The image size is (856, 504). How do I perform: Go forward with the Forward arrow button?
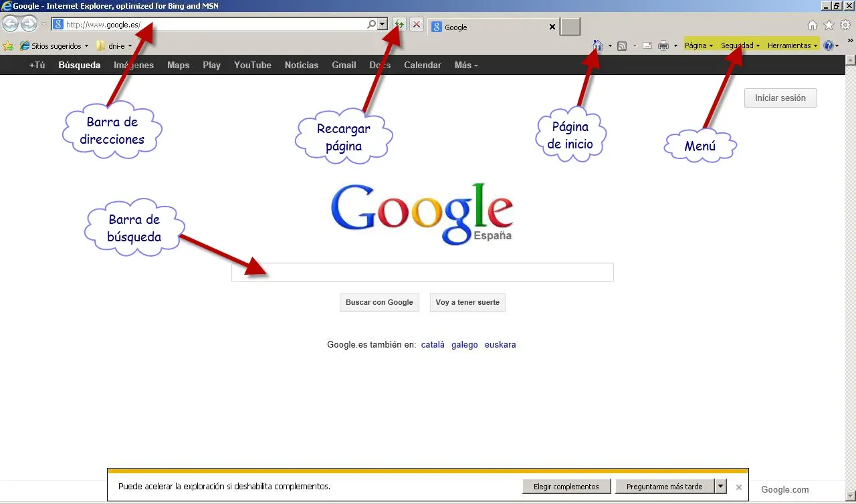(x=29, y=25)
